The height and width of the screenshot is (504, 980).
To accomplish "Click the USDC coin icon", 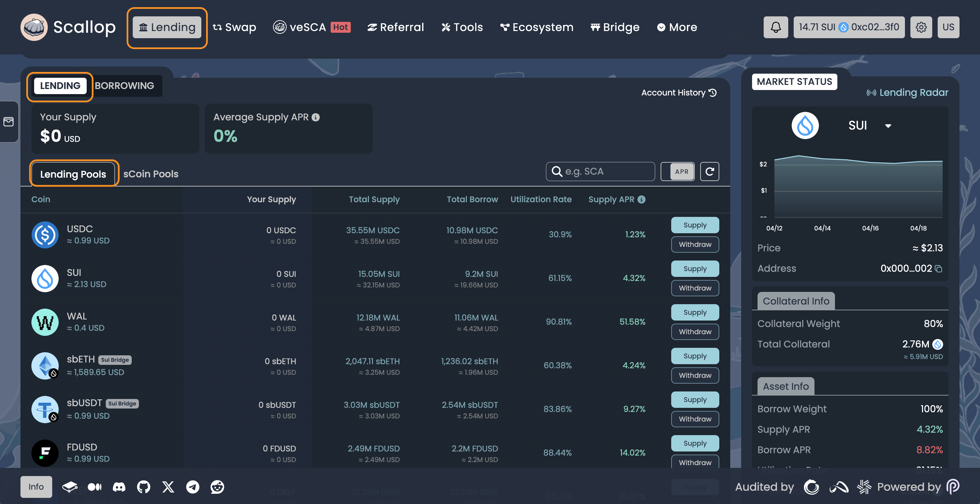I will pos(45,235).
